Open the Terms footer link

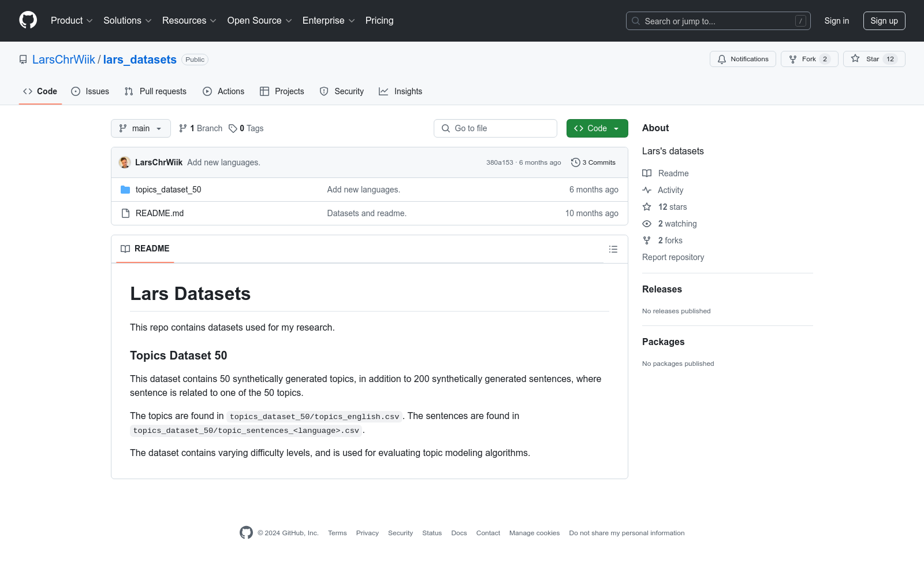[337, 533]
